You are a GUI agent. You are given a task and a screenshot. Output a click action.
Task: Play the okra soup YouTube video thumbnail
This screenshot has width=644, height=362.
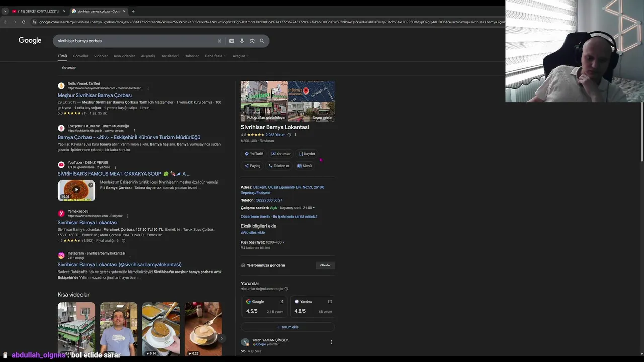76,190
